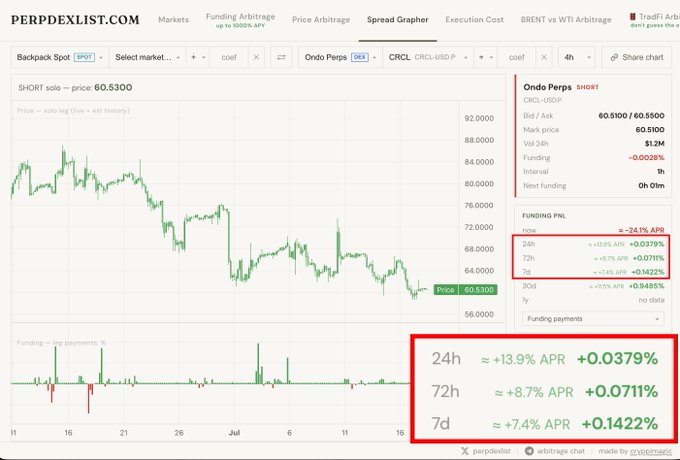Click the coef field after Select market
This screenshot has height=460, width=680.
229,57
